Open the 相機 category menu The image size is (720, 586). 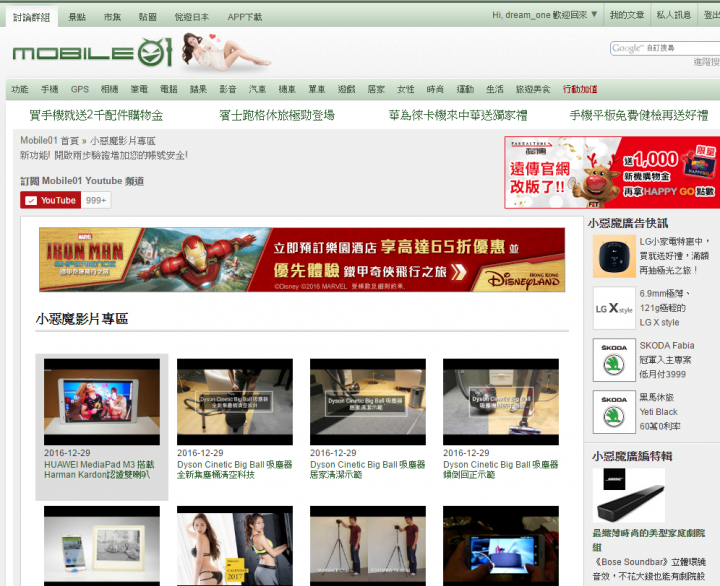(109, 89)
